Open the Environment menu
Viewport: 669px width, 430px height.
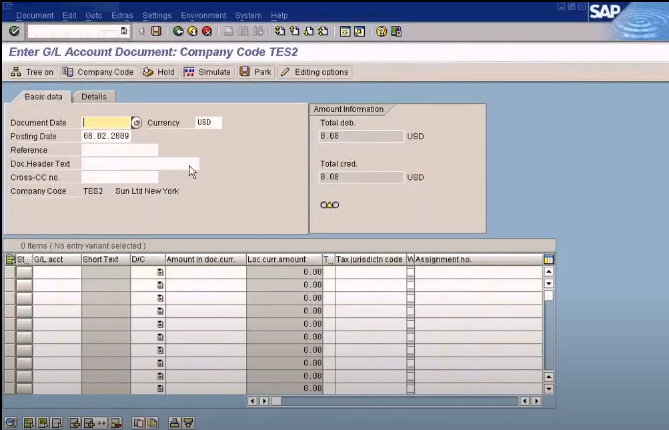tap(204, 15)
